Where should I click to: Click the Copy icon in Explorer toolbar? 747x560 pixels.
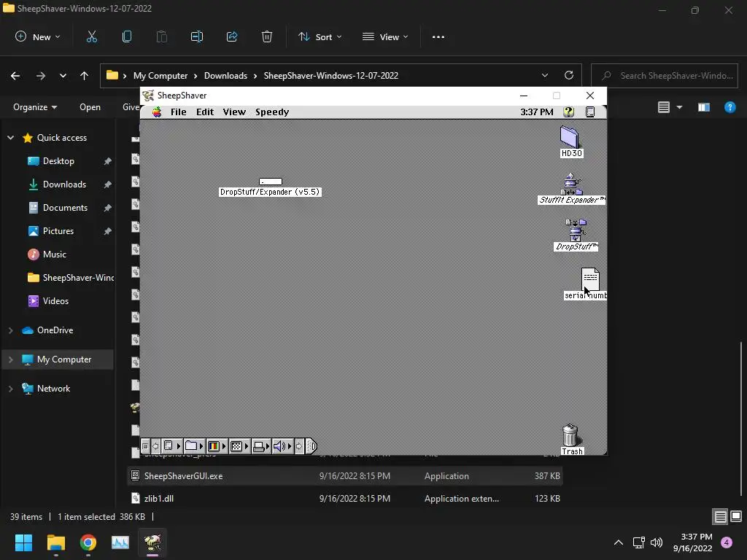(x=127, y=36)
